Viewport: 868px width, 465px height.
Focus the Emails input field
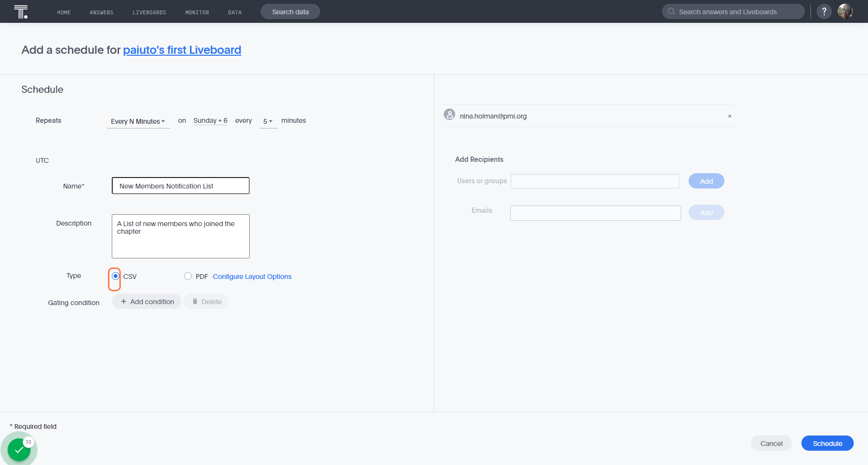tap(595, 213)
